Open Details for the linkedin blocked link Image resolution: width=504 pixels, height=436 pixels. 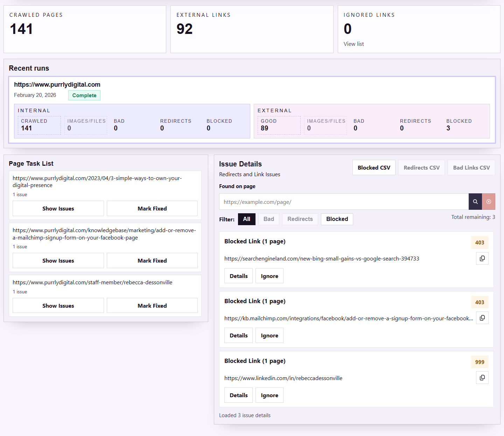pos(238,395)
